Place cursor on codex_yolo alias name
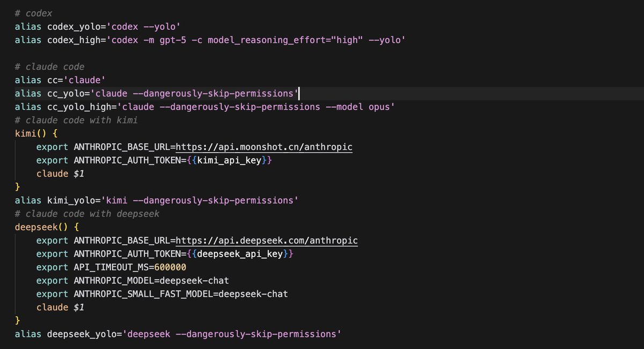 pos(74,27)
